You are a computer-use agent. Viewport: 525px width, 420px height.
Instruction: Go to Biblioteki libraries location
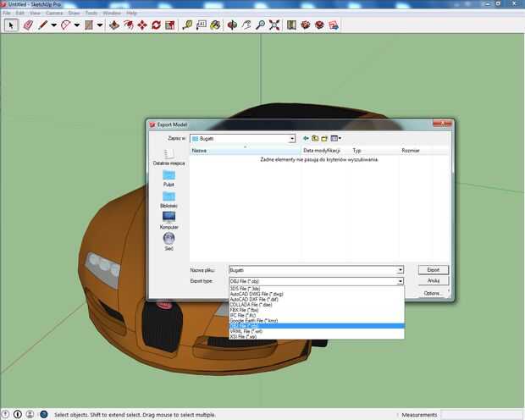coord(169,200)
